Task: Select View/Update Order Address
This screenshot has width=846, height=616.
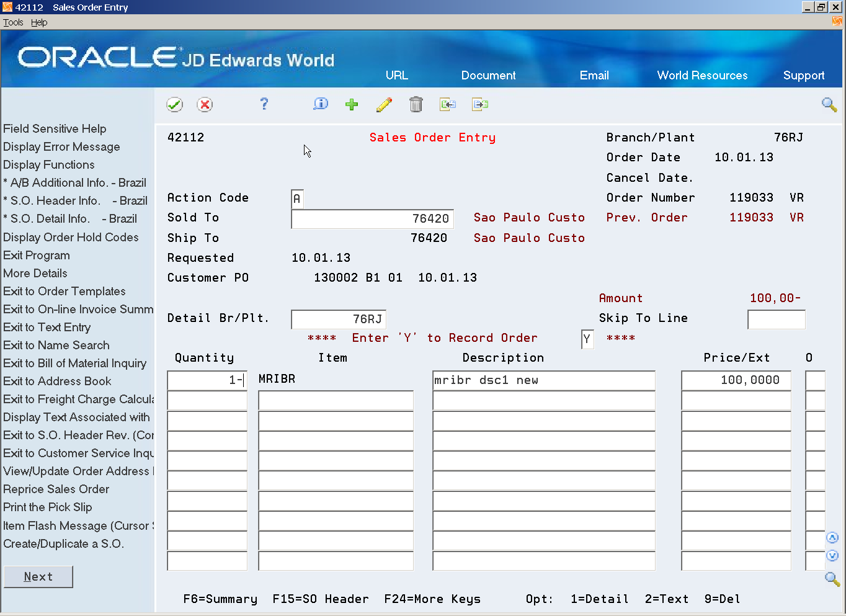Action: pyautogui.click(x=78, y=471)
